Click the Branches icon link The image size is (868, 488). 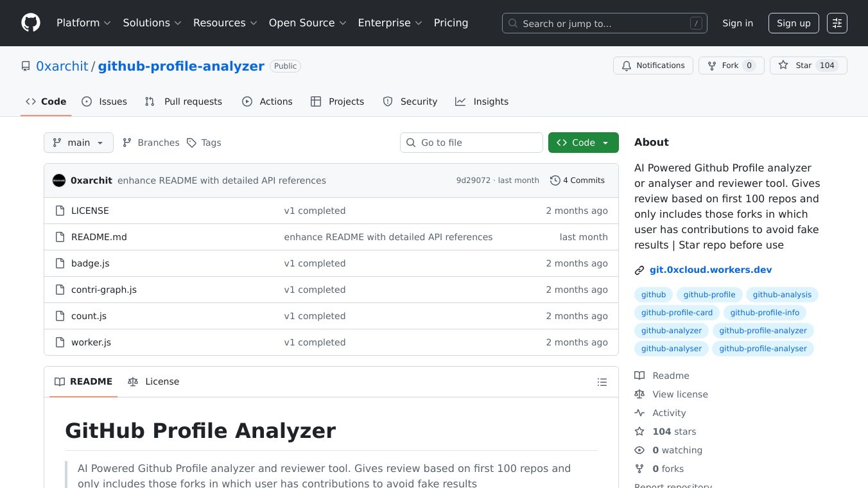pyautogui.click(x=127, y=143)
